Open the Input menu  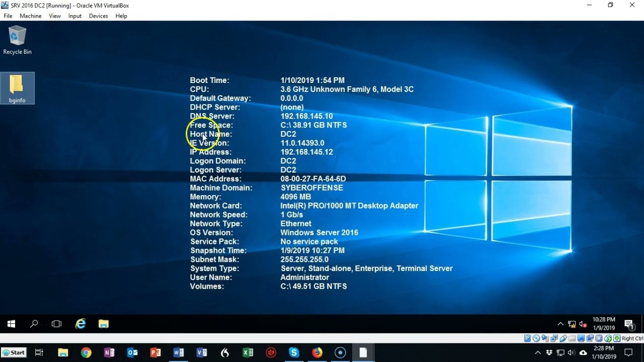75,16
